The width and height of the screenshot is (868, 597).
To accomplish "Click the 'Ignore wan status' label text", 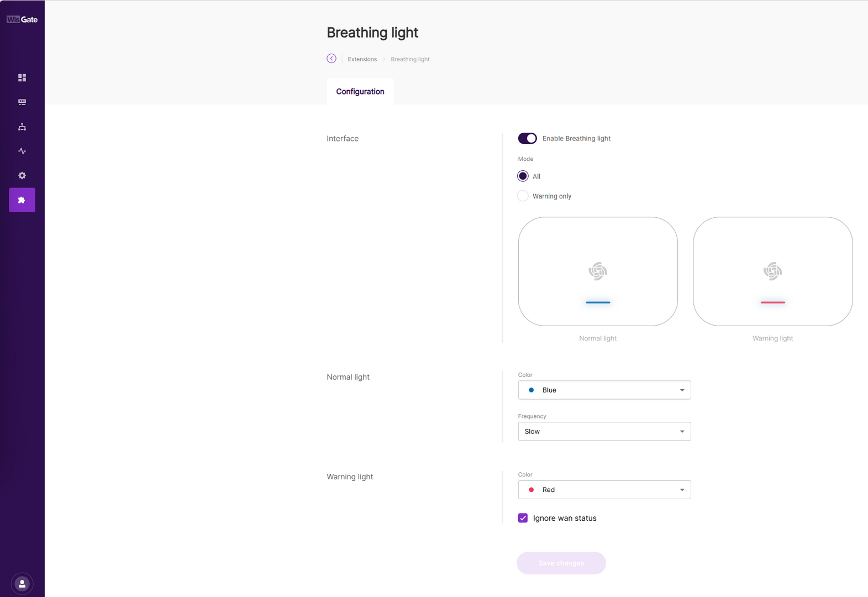I will [565, 518].
